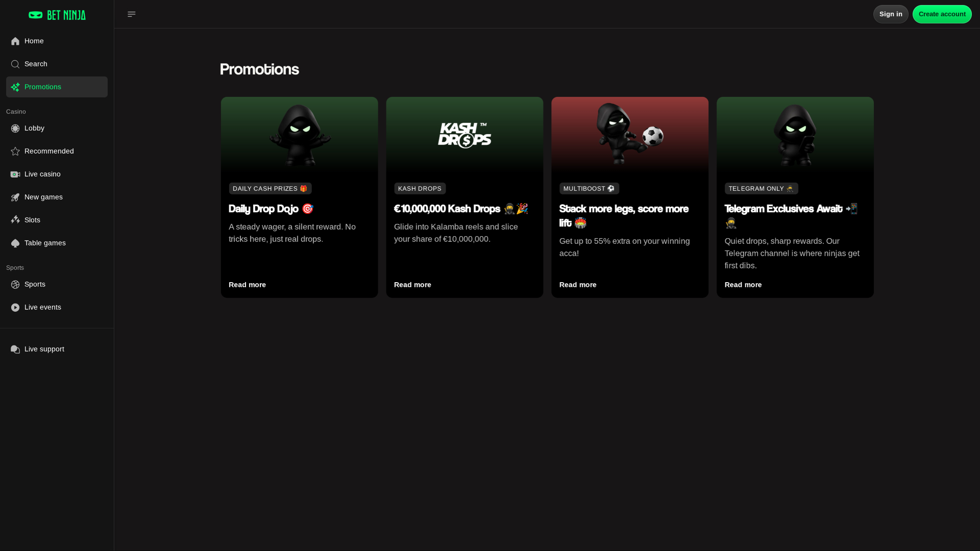Screen dimensions: 980x551
Task: Click the Live casino camera icon
Action: (x=15, y=174)
